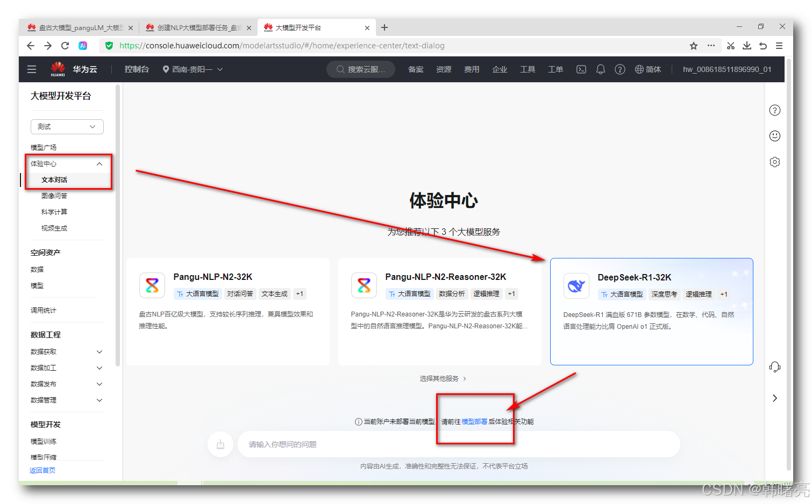Open the 工具 header menu
812x504 pixels.
528,69
